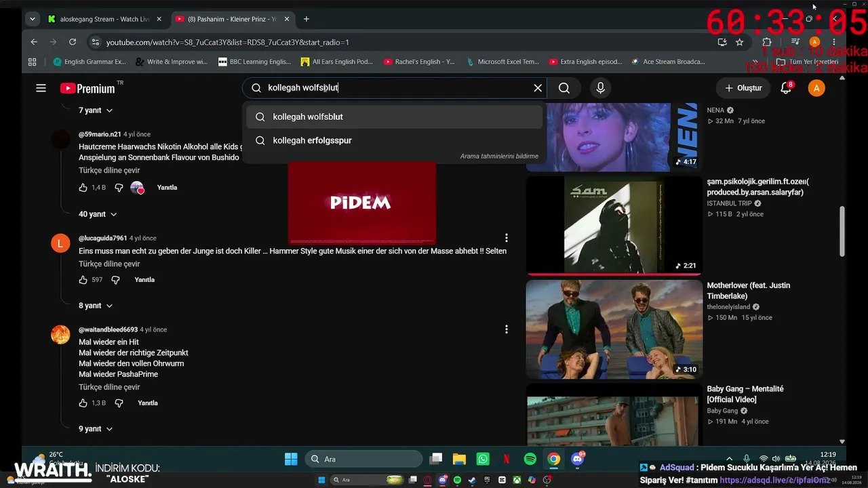Reply to @59mario.n21's comment
Screen dimensions: 868x488
pos(167,188)
